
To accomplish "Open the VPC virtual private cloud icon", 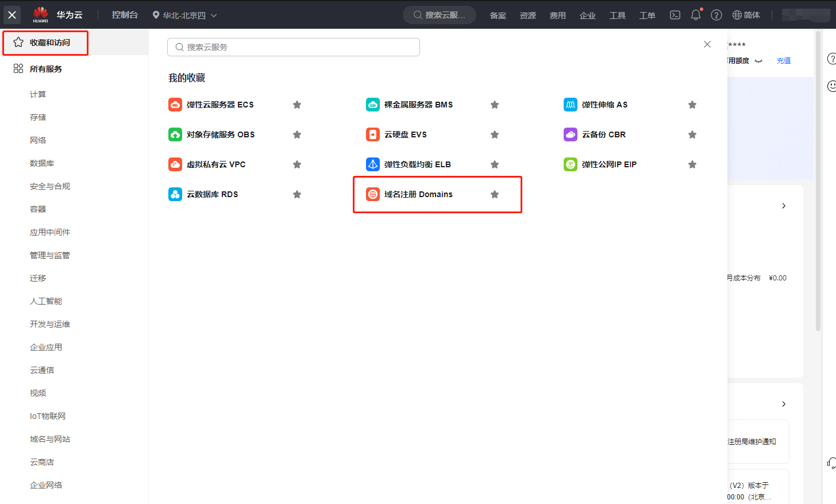I will tap(175, 164).
